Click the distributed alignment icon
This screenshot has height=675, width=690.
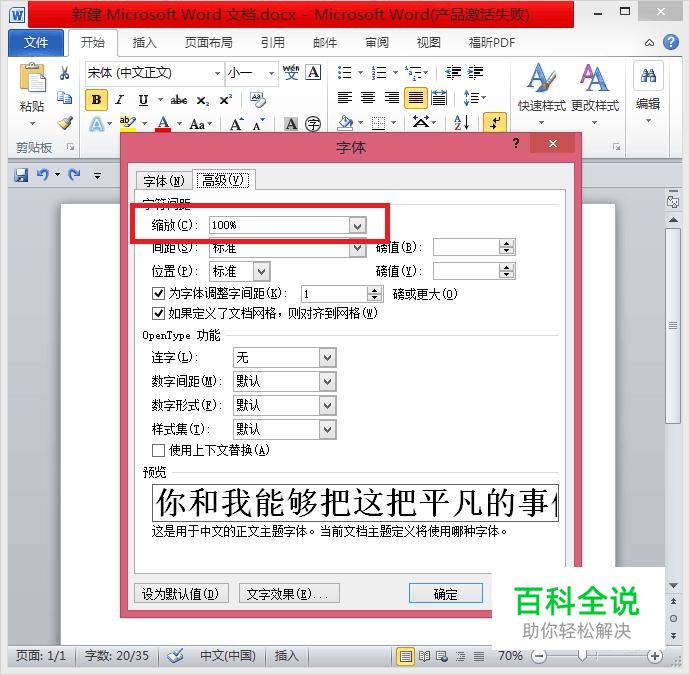point(439,98)
